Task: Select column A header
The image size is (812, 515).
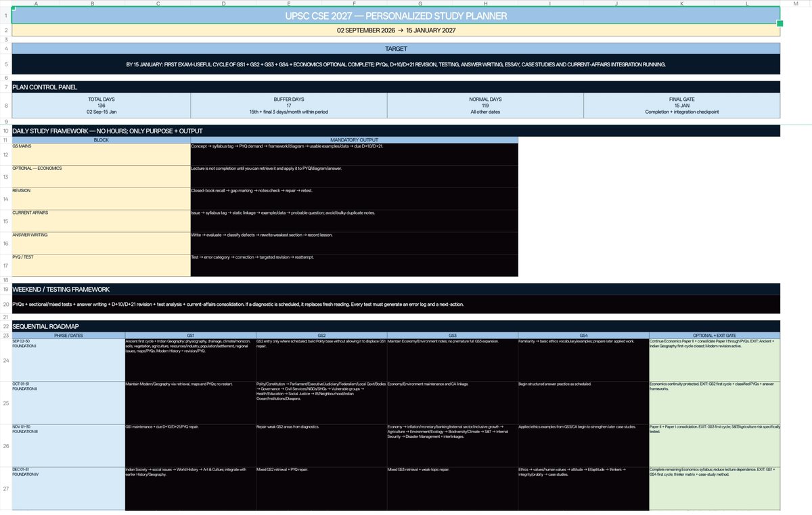Action: tap(35, 3)
